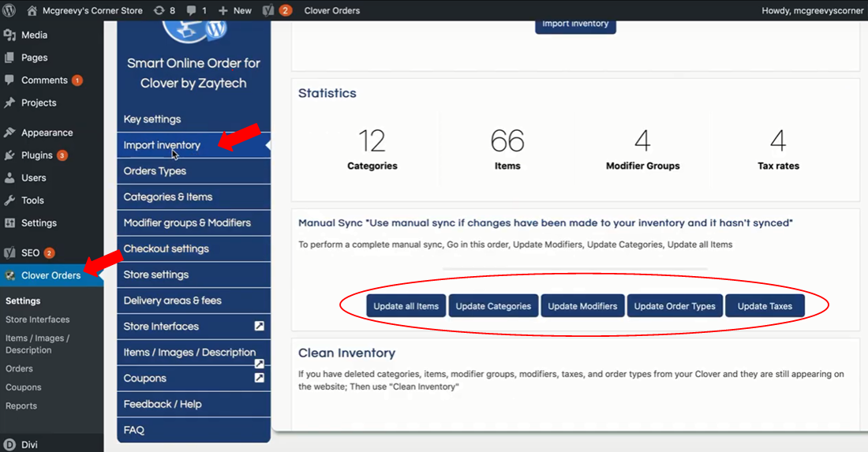The image size is (868, 452).
Task: Click the Plugins badge showing 3
Action: tap(62, 155)
